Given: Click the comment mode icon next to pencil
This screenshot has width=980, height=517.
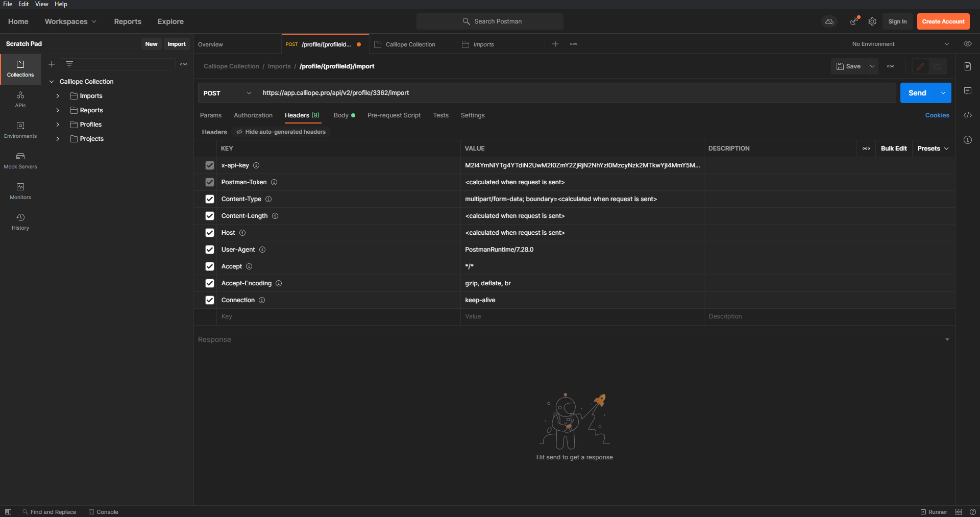Looking at the screenshot, I should pos(938,66).
